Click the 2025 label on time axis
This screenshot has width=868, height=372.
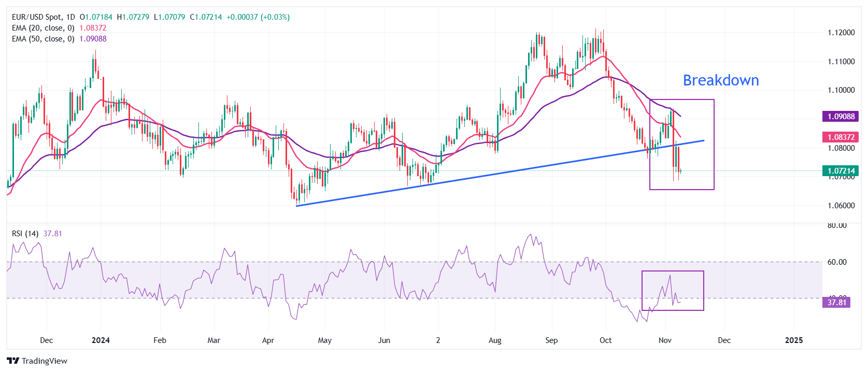click(794, 340)
